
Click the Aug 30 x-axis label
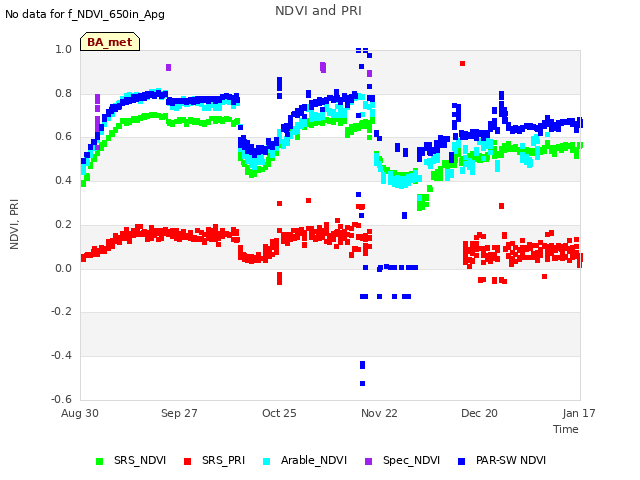80,413
